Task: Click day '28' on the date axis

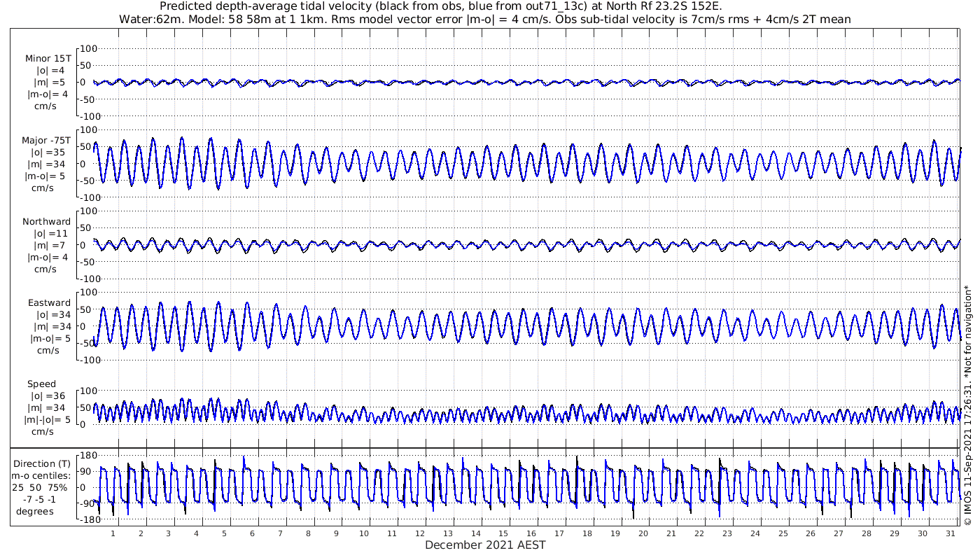Action: pos(867,533)
